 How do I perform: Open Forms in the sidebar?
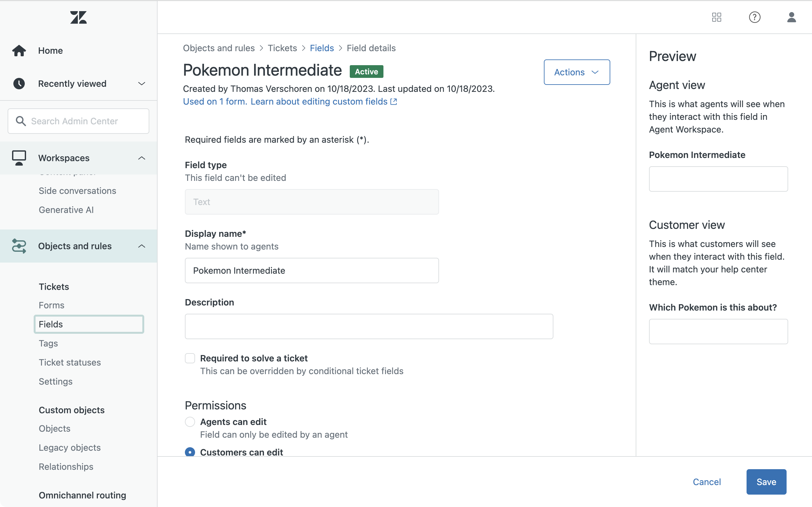[51, 305]
